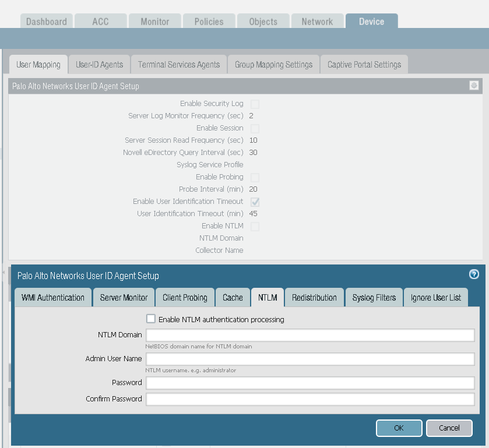Open Terminal Services Agents sub-tab

(x=179, y=65)
